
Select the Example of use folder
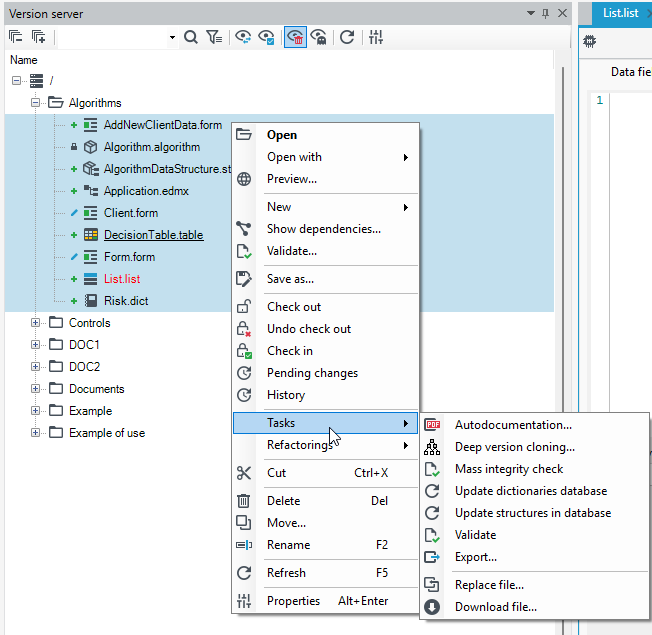pyautogui.click(x=106, y=433)
